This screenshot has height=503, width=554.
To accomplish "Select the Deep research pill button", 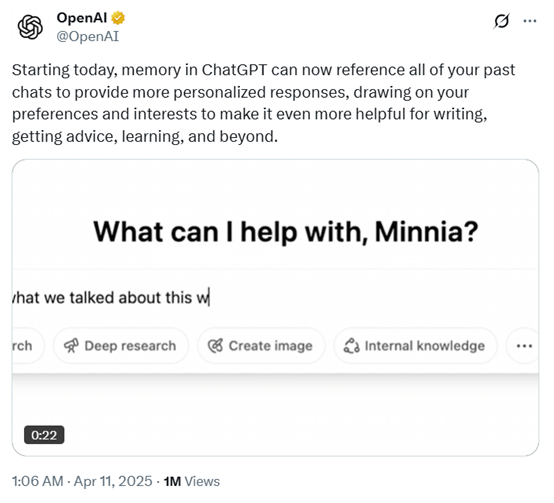I will [121, 345].
